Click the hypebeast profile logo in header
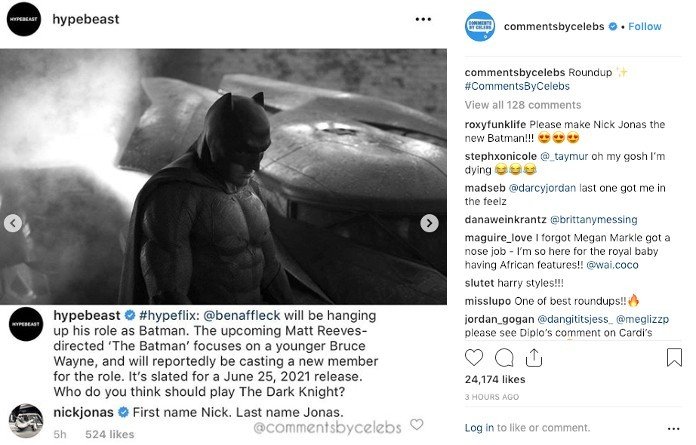This screenshot has height=445, width=696. click(x=24, y=19)
